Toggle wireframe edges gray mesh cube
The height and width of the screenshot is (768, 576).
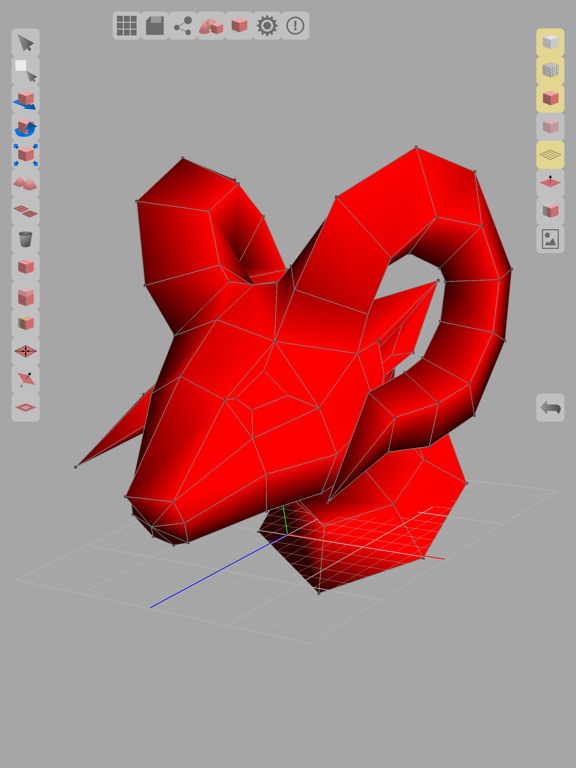click(x=550, y=71)
